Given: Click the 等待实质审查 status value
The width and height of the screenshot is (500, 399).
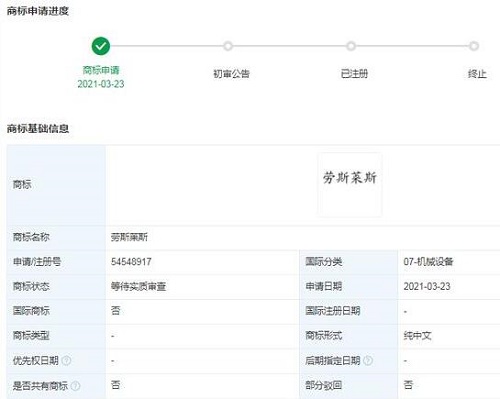Looking at the screenshot, I should pyautogui.click(x=138, y=286).
